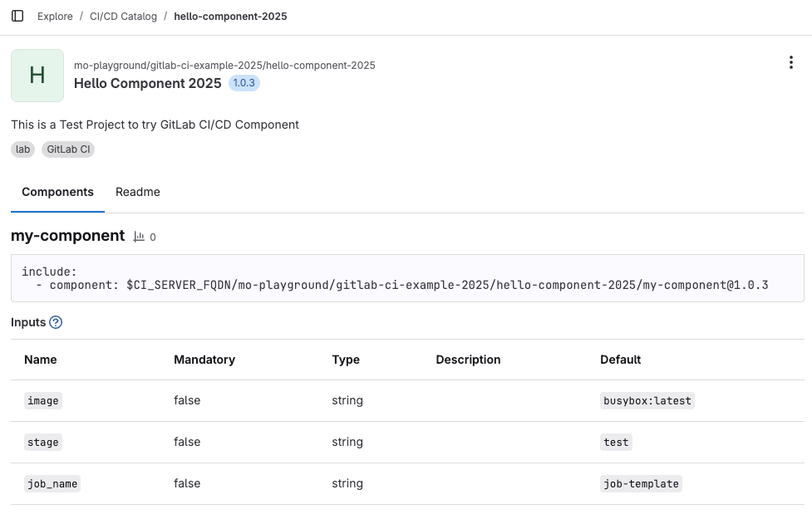
Task: Toggle the sidebar panel icon
Action: click(x=17, y=16)
